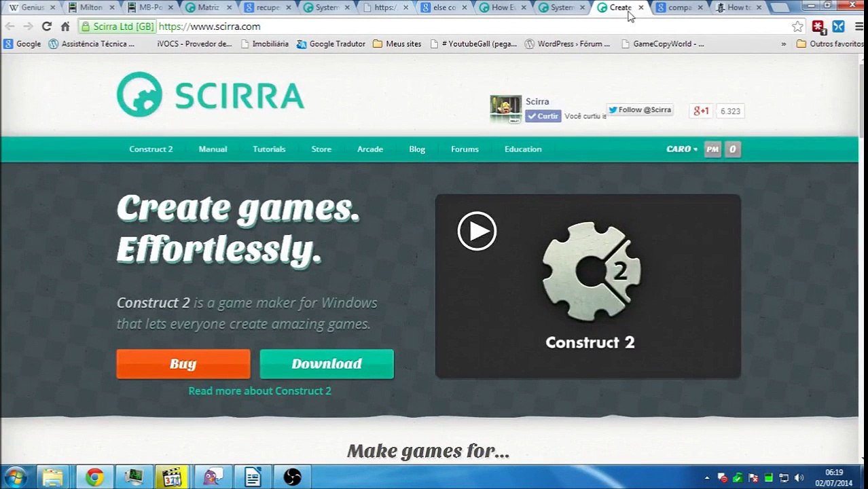Show hidden bookmarks with the » chevron
This screenshot has height=489, width=868.
tap(783, 43)
